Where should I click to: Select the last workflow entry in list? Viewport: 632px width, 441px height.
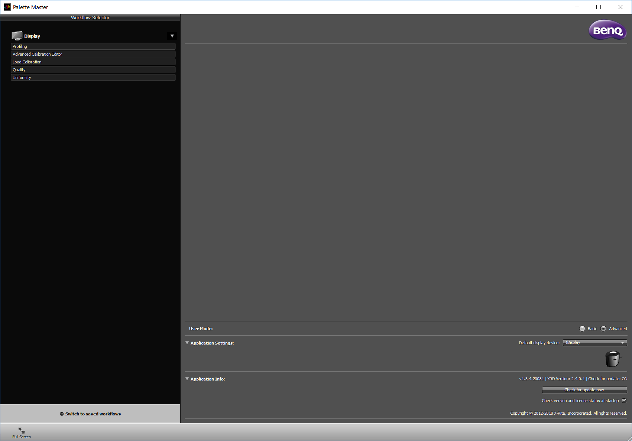93,77
